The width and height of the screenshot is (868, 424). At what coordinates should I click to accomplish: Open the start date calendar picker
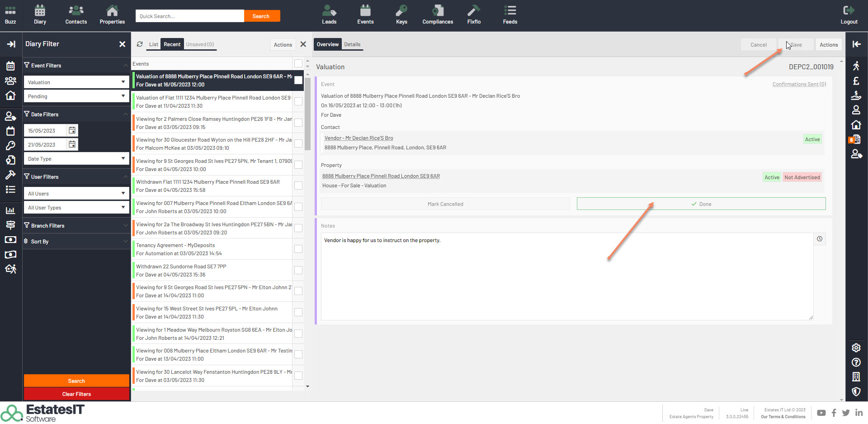pyautogui.click(x=72, y=131)
